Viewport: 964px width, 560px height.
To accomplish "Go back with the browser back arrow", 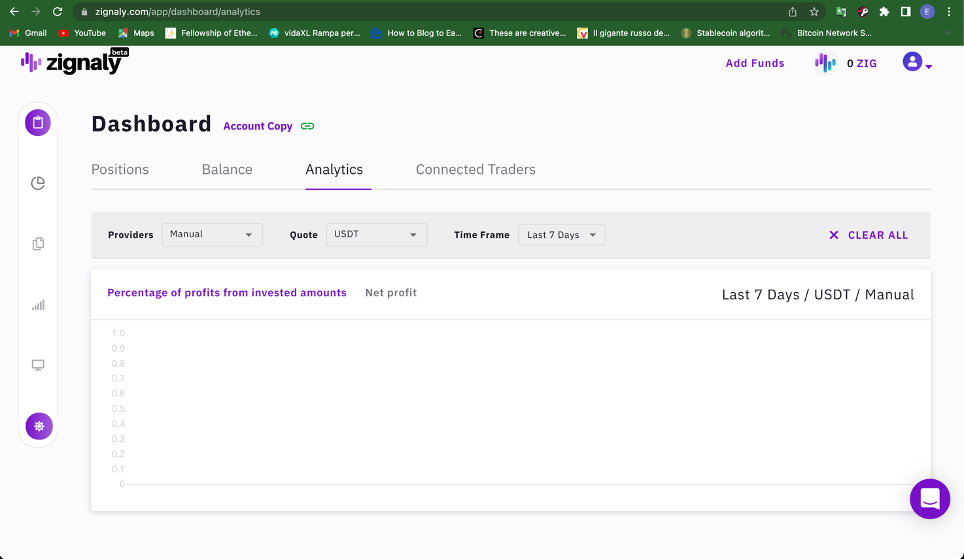I will (x=14, y=12).
